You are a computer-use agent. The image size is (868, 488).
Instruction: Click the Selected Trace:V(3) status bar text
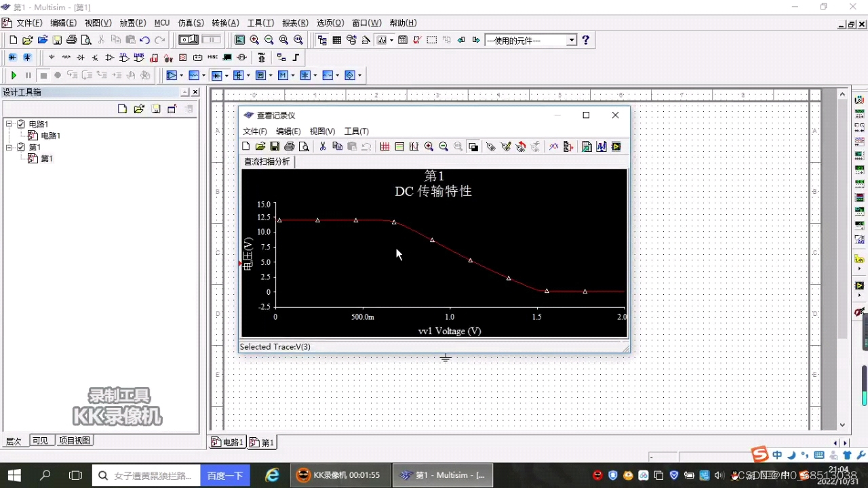[275, 346]
